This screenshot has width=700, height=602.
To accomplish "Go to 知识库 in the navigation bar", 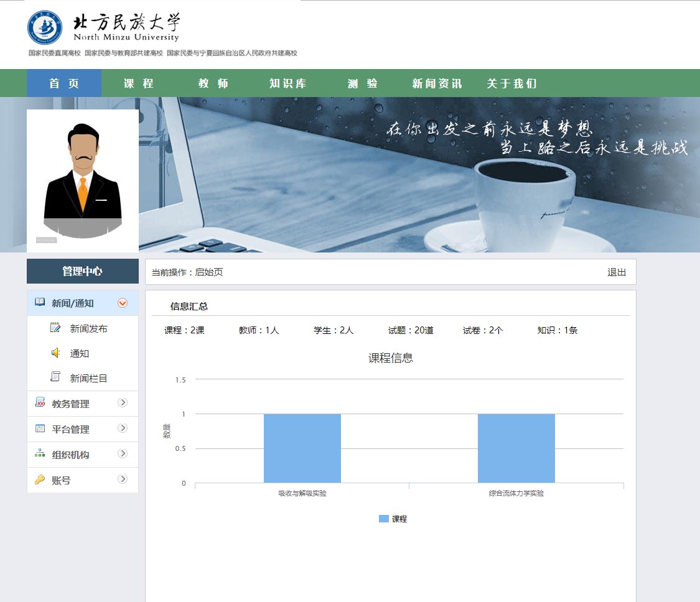I will [287, 83].
